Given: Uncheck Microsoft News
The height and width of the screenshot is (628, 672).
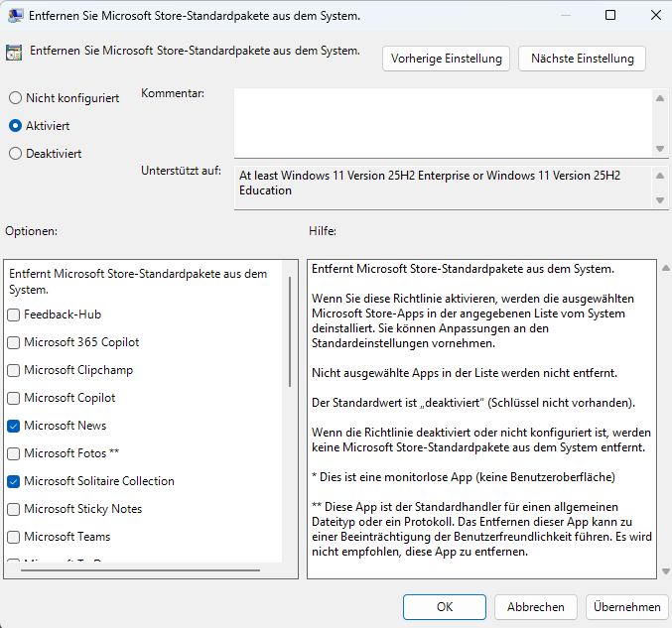Looking at the screenshot, I should [x=14, y=426].
